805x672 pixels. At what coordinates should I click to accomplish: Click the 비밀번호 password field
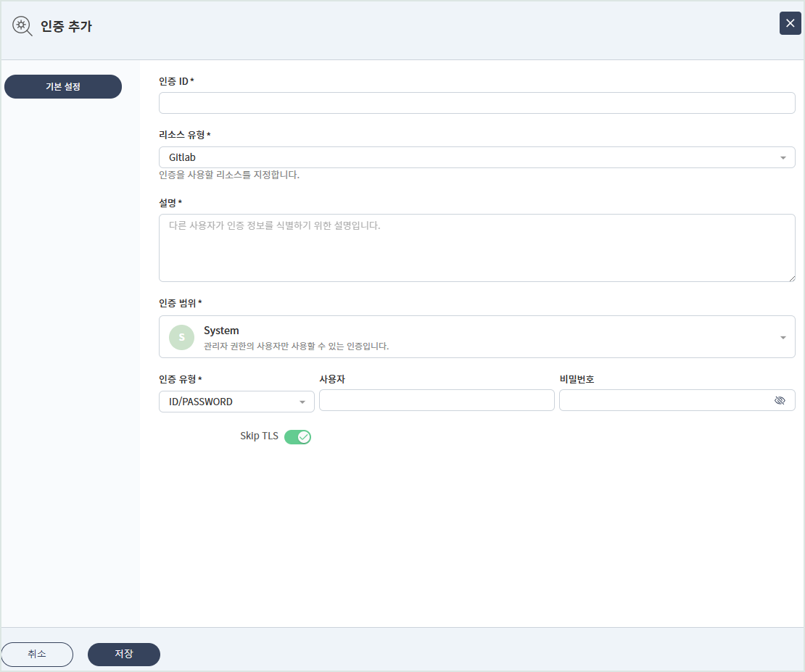click(677, 400)
